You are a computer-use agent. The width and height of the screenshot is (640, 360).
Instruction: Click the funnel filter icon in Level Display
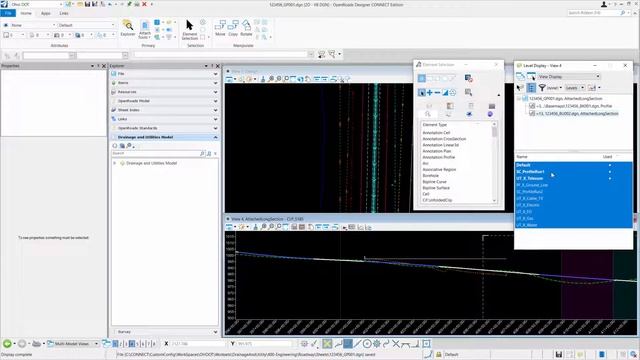click(542, 87)
